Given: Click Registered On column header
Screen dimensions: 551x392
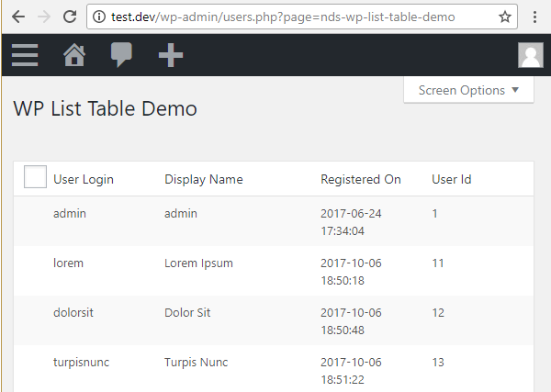Looking at the screenshot, I should pos(361,180).
